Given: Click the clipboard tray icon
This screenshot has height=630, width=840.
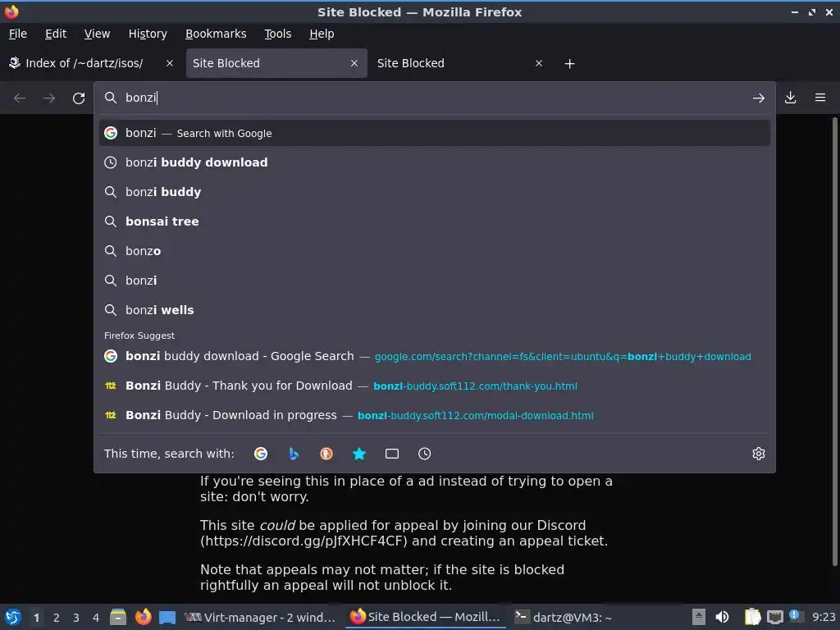Looking at the screenshot, I should click(x=753, y=617).
